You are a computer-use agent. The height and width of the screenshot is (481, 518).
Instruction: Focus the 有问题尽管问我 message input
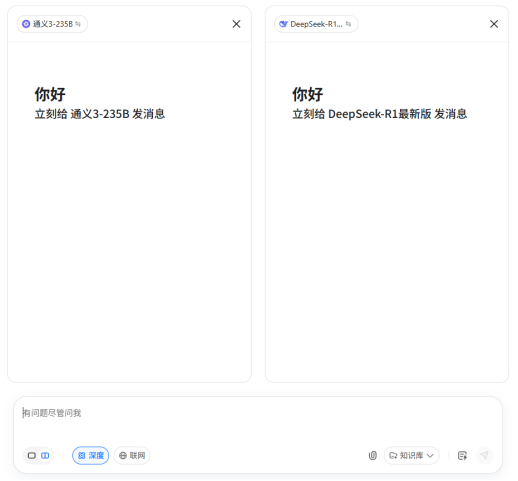pos(258,420)
